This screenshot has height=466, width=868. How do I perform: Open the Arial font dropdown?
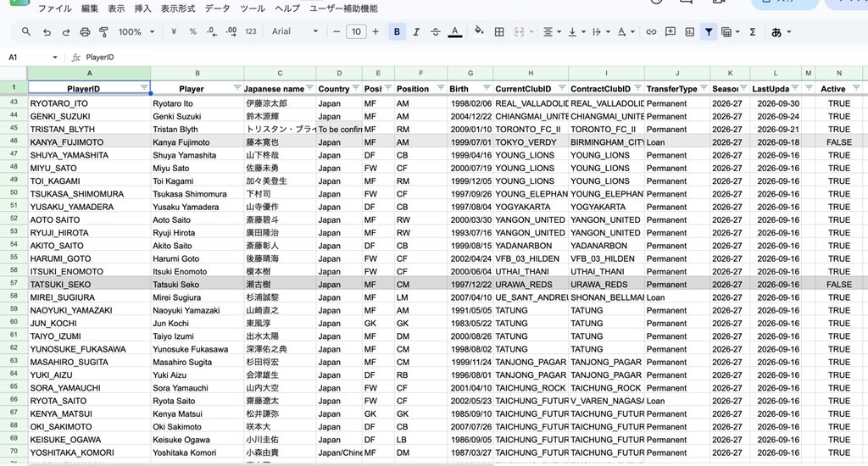[x=294, y=32]
